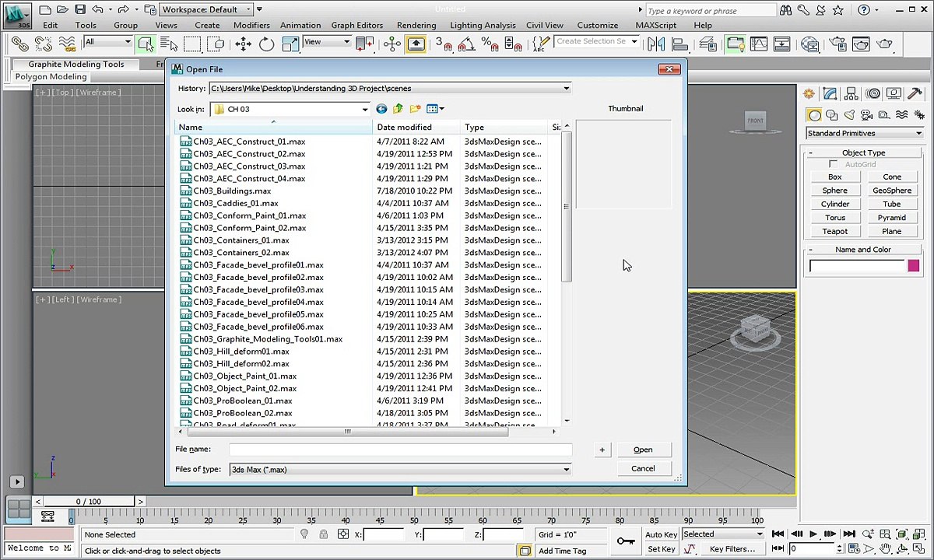The height and width of the screenshot is (560, 934).
Task: Click the Save File icon in quick access toolbar
Action: click(x=80, y=9)
